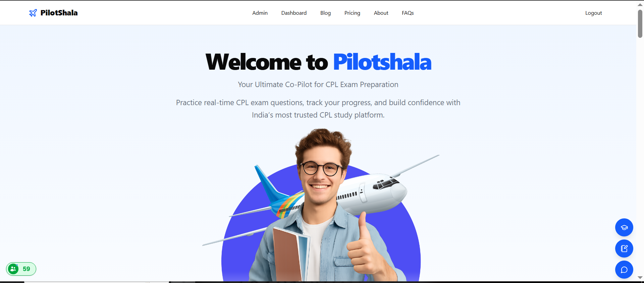Open the FAQs page
Viewport: 644px width, 283px height.
point(408,13)
